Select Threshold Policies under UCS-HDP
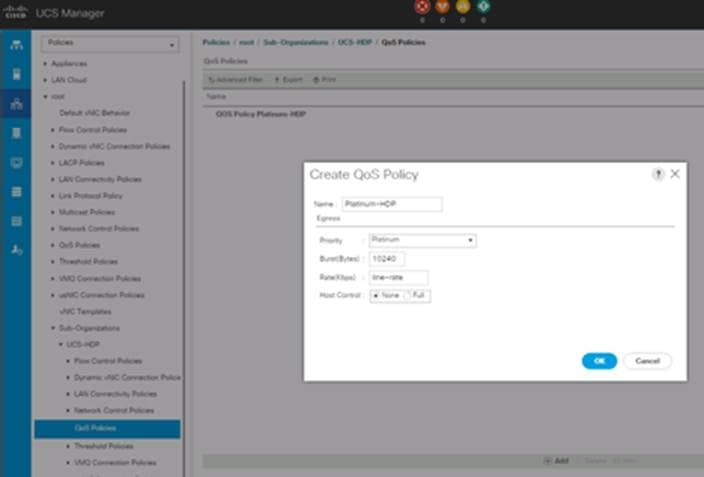 pos(104,446)
